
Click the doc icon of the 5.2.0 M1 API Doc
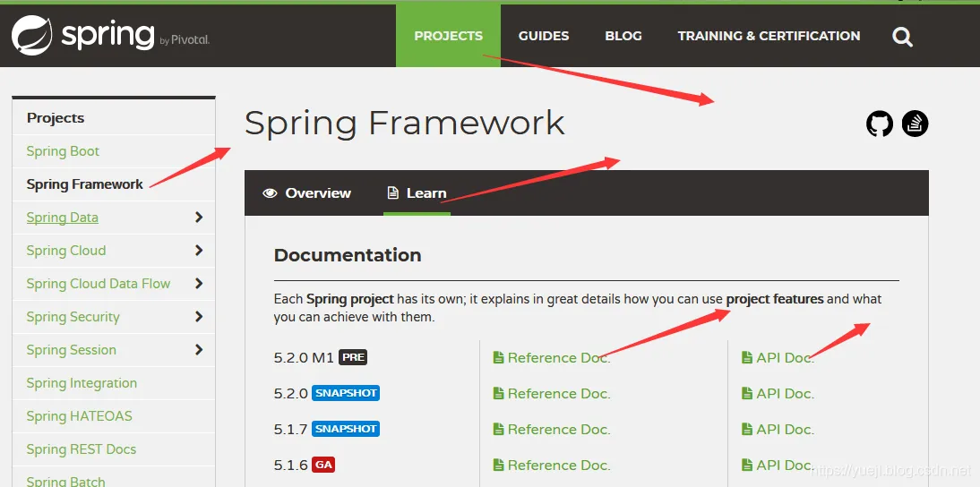point(747,358)
